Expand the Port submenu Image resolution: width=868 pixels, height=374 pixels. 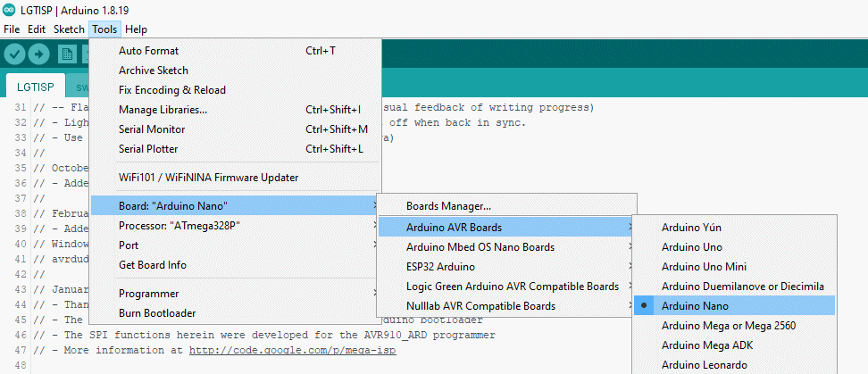[235, 245]
